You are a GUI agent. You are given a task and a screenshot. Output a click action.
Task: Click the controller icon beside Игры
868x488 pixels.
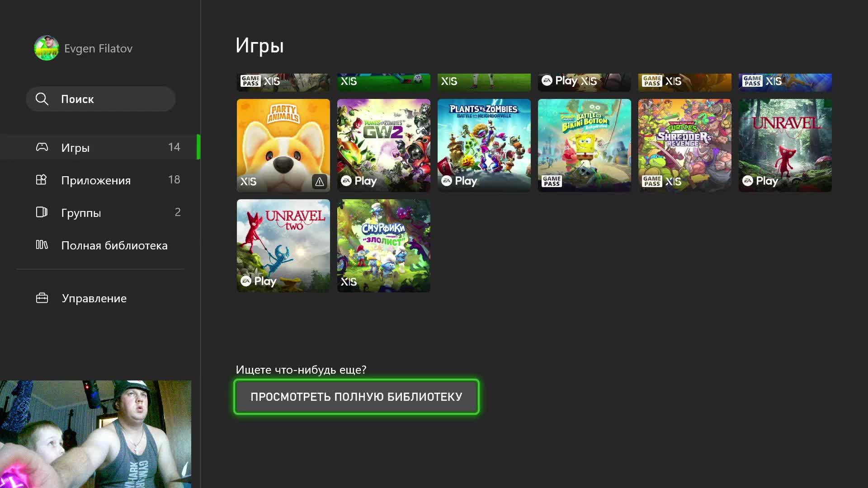coord(42,147)
